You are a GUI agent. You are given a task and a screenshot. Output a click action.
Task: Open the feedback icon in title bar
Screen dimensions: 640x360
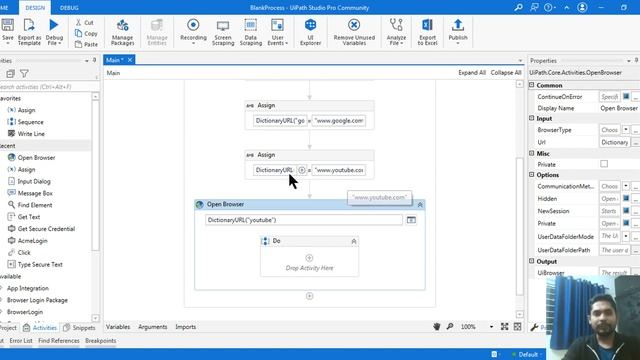(x=534, y=7)
